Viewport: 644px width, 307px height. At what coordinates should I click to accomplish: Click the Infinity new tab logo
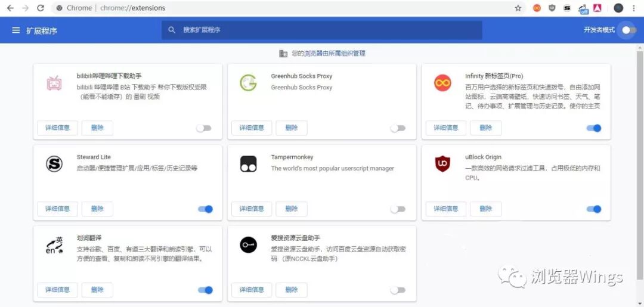[442, 83]
